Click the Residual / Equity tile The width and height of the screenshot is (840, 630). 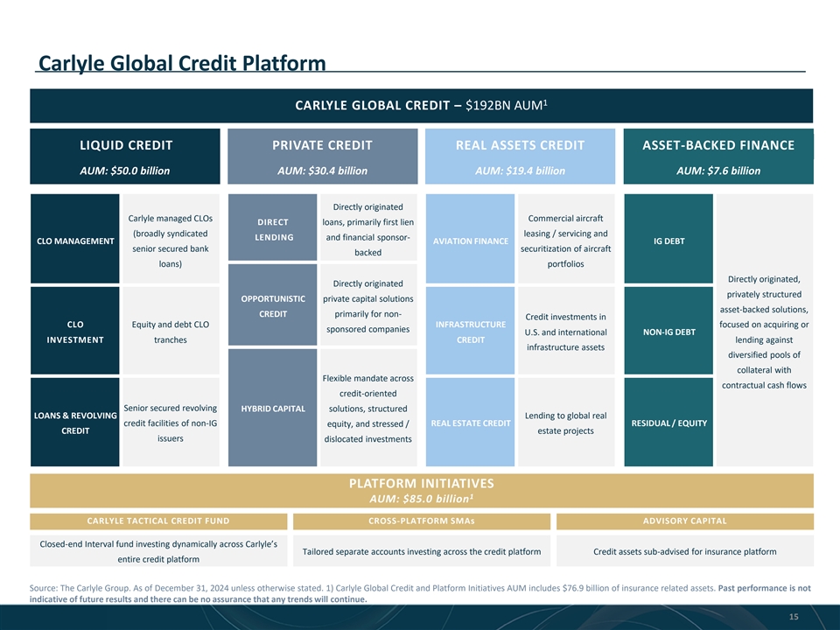(x=669, y=423)
